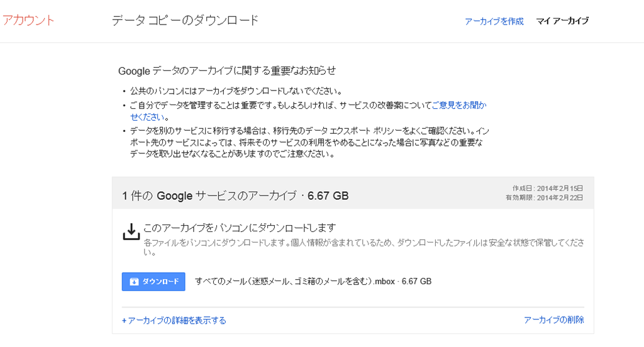Image resolution: width=644 pixels, height=347 pixels.
Task: Click the download tray icon beside archive heading
Action: tap(131, 231)
